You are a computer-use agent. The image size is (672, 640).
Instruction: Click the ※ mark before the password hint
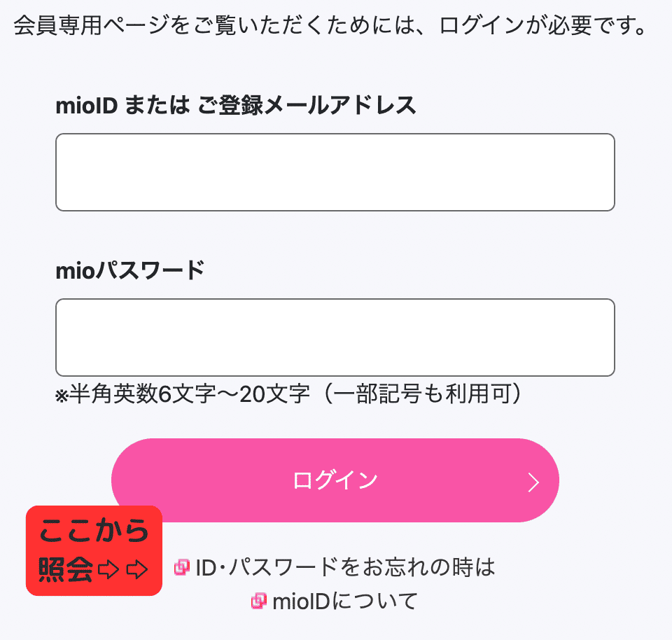[x=62, y=396]
